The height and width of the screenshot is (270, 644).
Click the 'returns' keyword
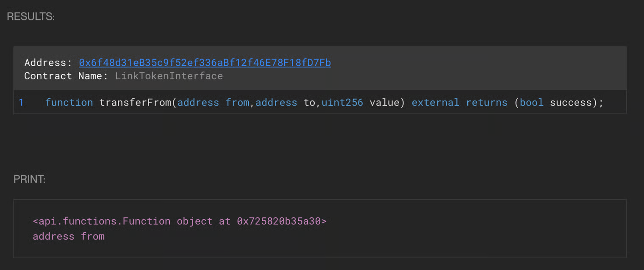coord(486,103)
